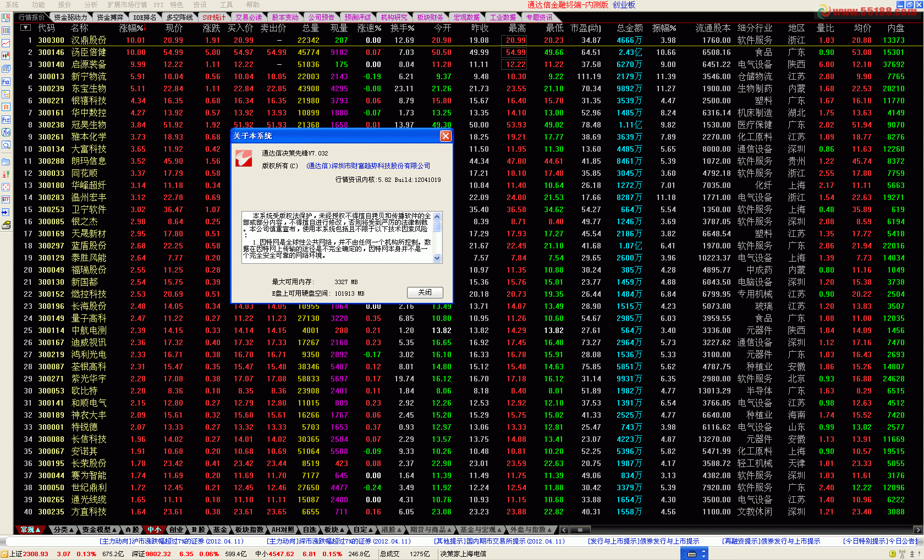Open the ETF sidebar icon
This screenshot has height=560, width=924.
coord(6,199)
